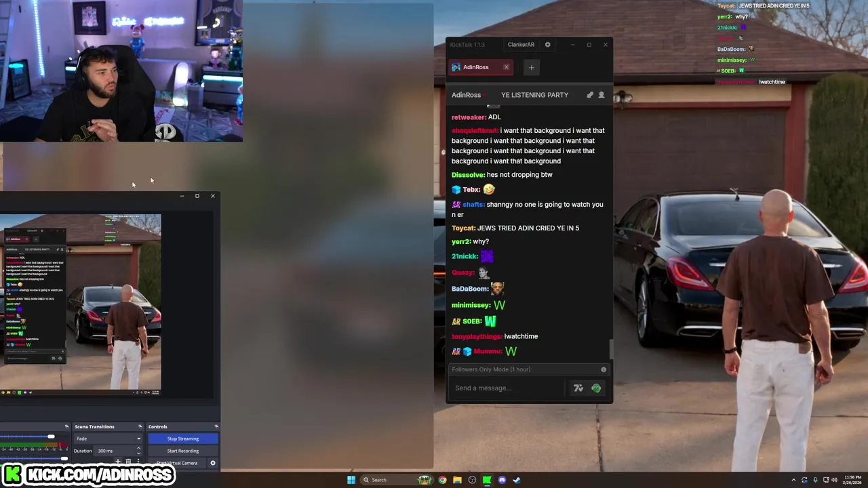Click username BaDaBoom in KickTalk chat

pyautogui.click(x=470, y=289)
